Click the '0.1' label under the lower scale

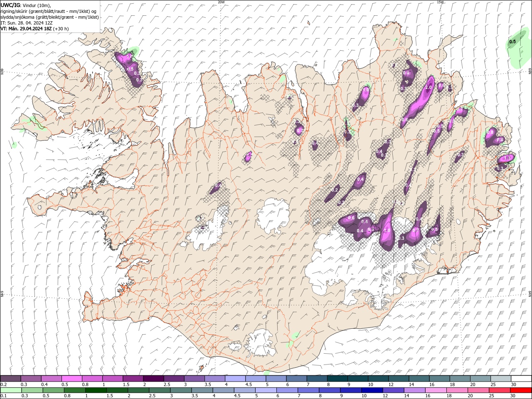[x=3, y=396]
